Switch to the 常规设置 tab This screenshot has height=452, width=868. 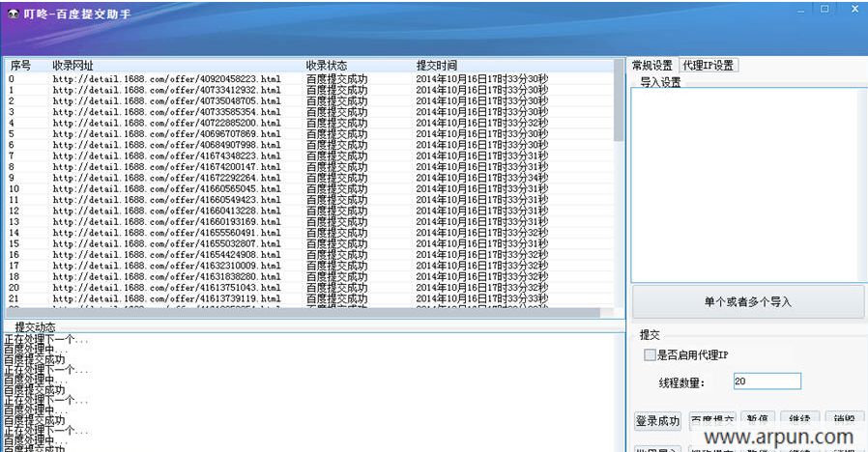coord(651,65)
